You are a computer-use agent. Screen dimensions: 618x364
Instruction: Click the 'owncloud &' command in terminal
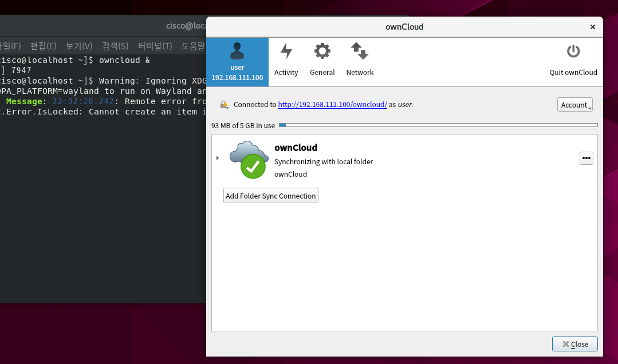[124, 60]
